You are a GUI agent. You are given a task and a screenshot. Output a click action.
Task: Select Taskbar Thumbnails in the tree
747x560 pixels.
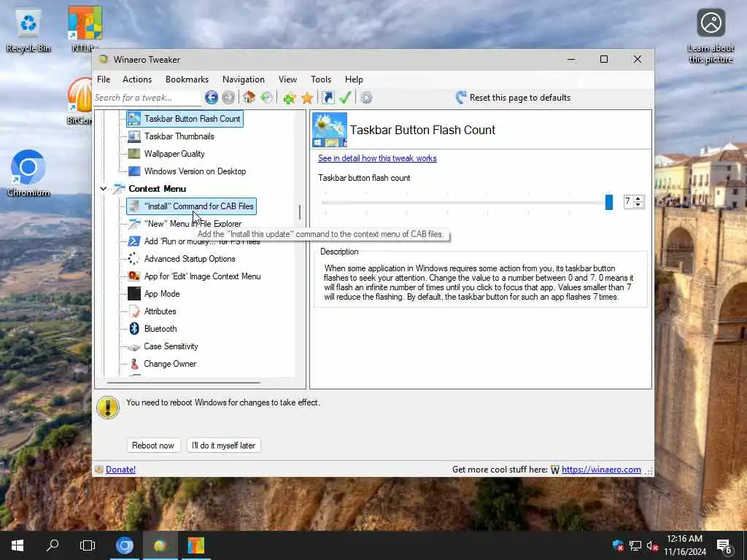pyautogui.click(x=179, y=136)
